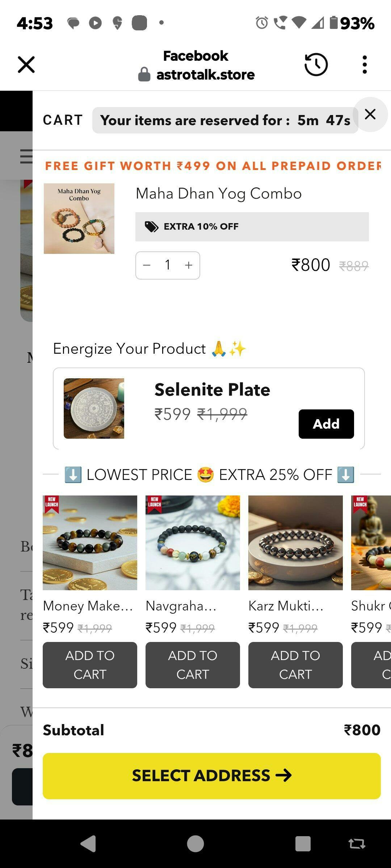The image size is (391, 868).
Task: Open the hamburger menu behind cart
Action: (x=26, y=156)
